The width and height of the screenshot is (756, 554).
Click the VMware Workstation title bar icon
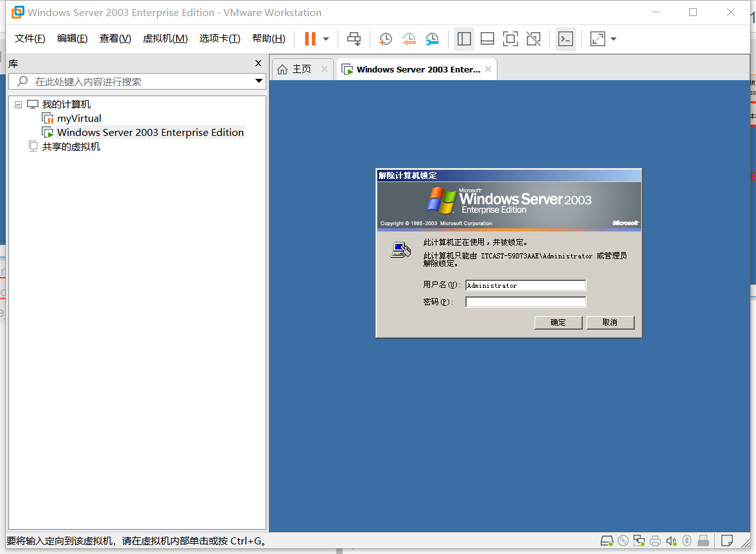(x=18, y=12)
